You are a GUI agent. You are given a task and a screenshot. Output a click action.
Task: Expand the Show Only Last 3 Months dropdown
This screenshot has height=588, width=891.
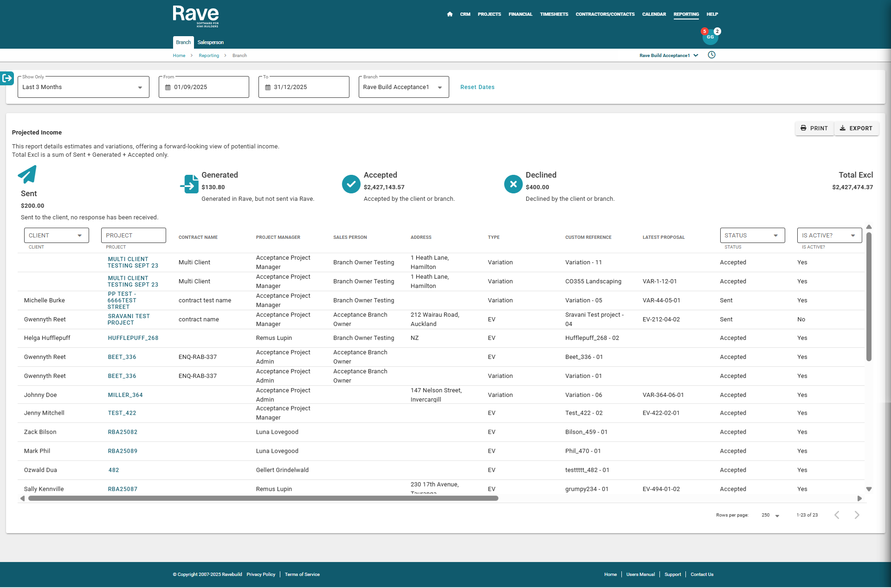point(84,87)
